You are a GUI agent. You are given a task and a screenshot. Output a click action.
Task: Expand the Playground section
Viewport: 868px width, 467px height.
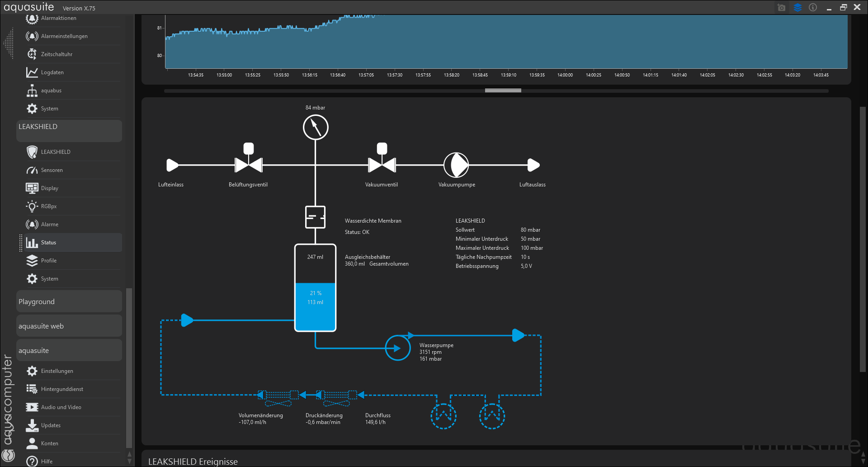69,302
